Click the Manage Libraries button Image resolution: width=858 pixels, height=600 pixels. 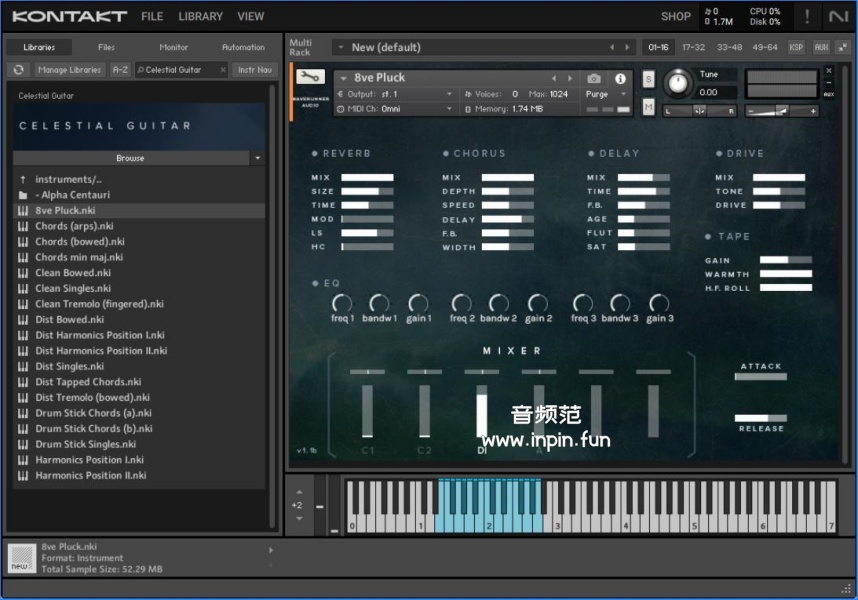point(70,70)
